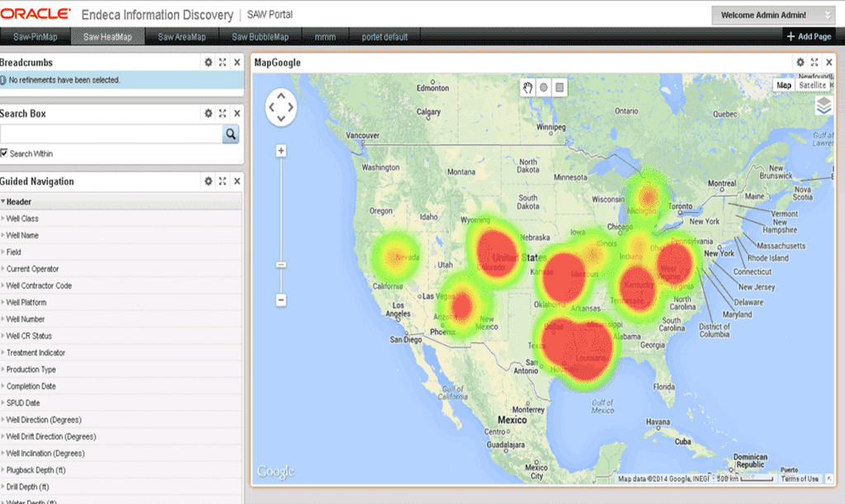This screenshot has width=845, height=504.
Task: Open Breadcrumbs panel settings gear
Action: click(x=208, y=63)
